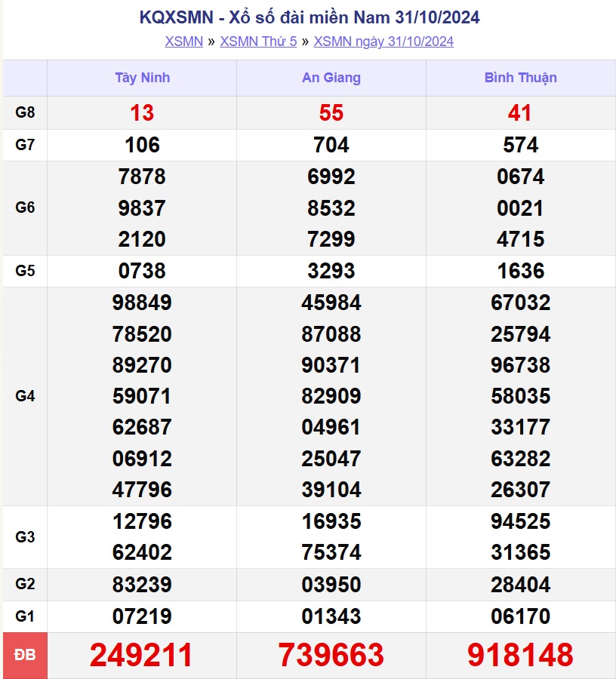Click Tây Ninh special prize number 249211
The image size is (616, 679).
(x=142, y=655)
